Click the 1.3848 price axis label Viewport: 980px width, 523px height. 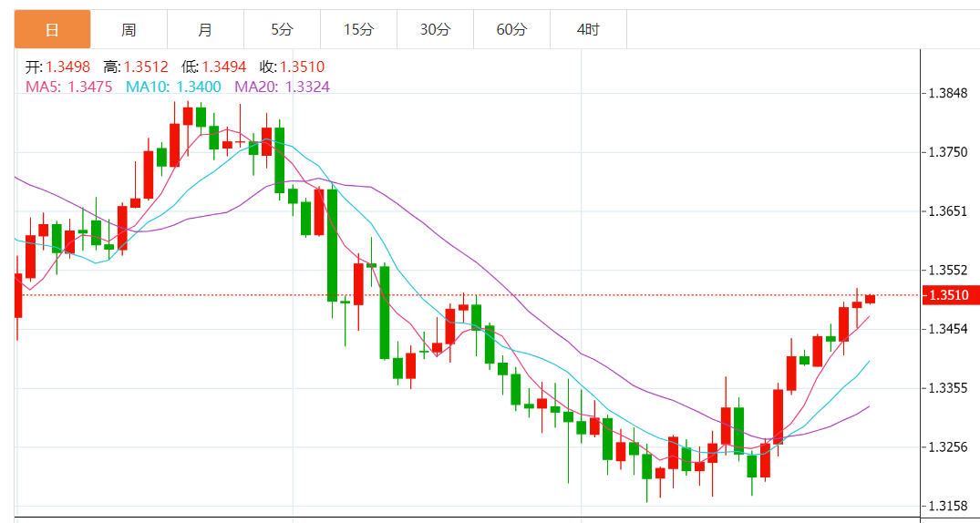pyautogui.click(x=946, y=94)
